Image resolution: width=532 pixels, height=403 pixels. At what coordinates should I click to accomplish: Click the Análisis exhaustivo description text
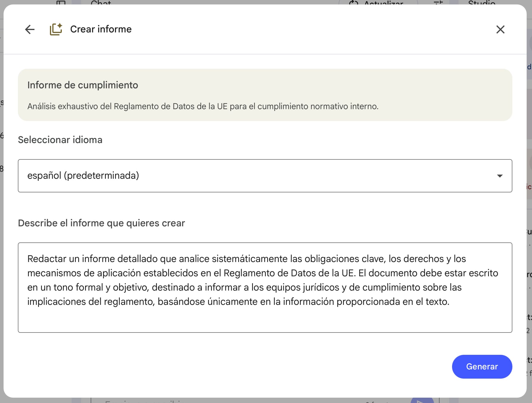(203, 106)
